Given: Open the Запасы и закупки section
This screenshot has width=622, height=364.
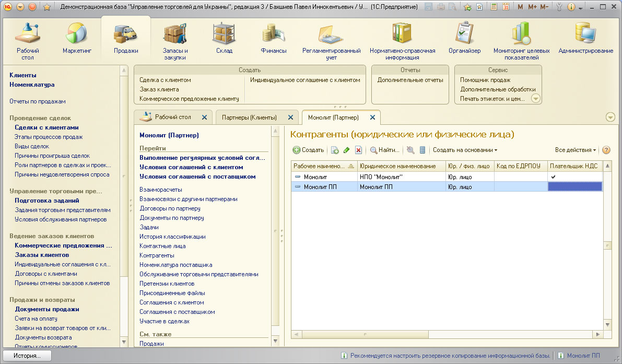Looking at the screenshot, I should tap(175, 41).
